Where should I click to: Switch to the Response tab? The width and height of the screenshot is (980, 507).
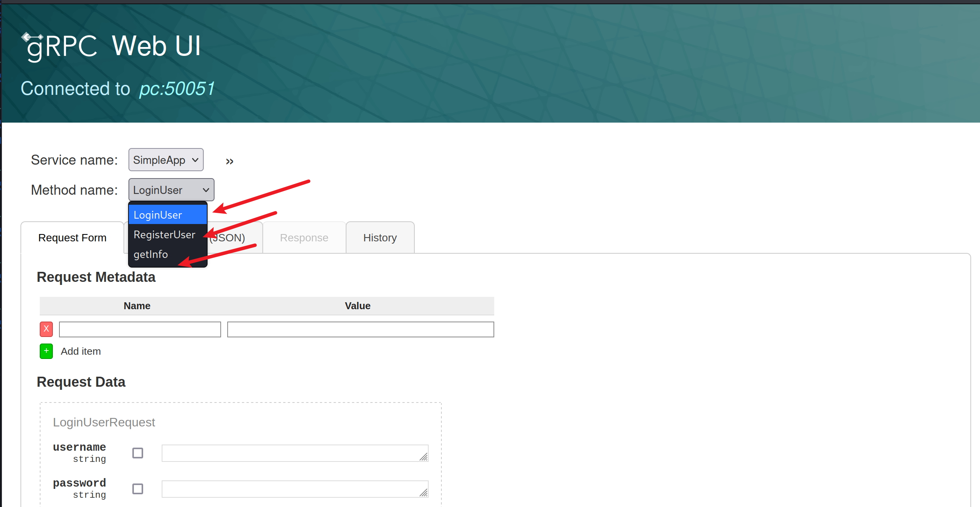[x=304, y=237]
